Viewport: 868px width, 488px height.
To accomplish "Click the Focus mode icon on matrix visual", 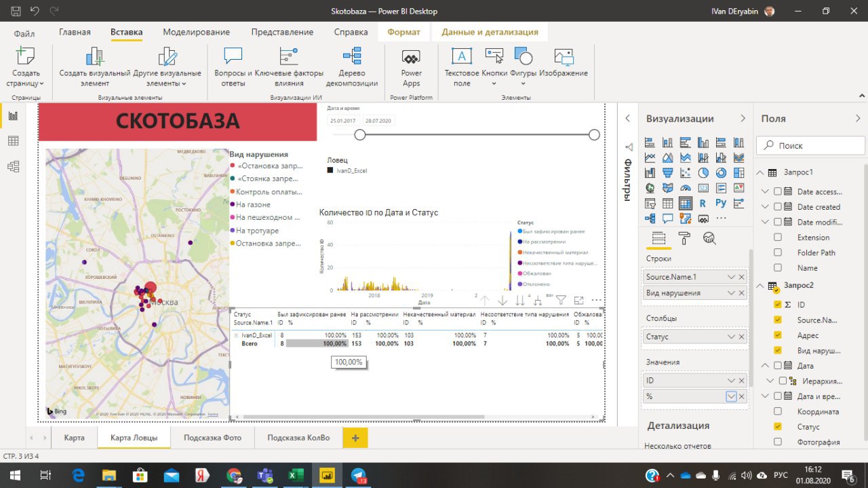I will pyautogui.click(x=578, y=300).
